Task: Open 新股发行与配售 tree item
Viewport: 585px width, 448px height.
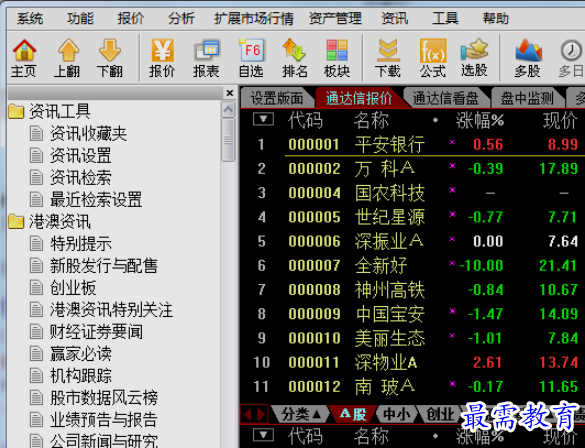Action: point(104,266)
